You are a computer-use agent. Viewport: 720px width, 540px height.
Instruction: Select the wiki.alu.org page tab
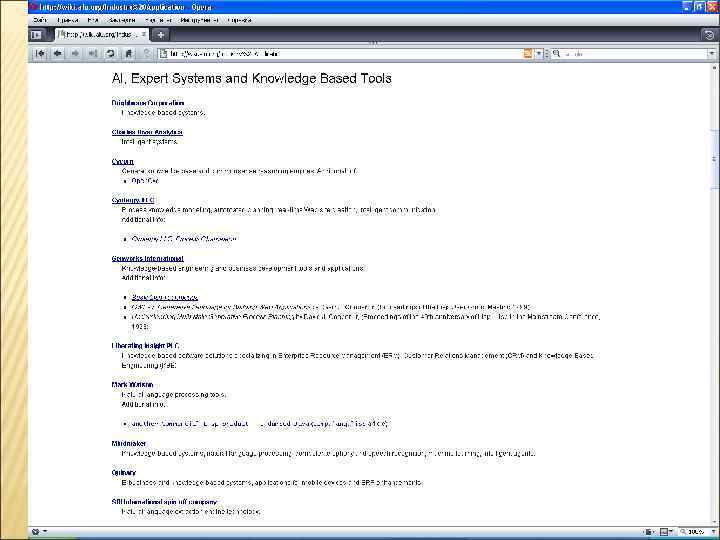click(x=102, y=34)
